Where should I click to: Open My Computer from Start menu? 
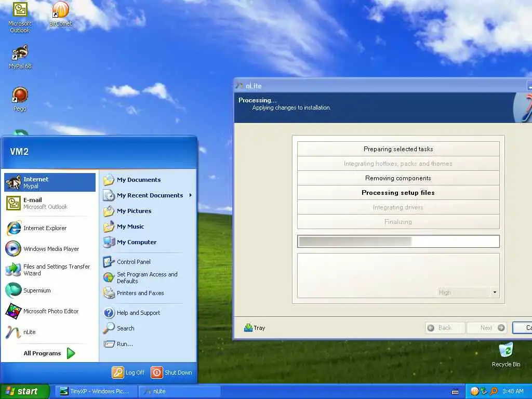(x=148, y=242)
